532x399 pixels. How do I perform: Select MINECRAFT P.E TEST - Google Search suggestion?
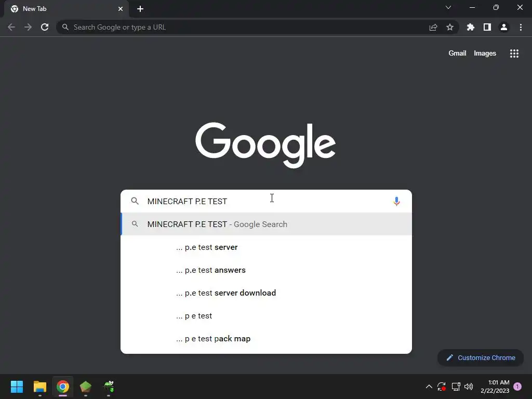(x=267, y=224)
